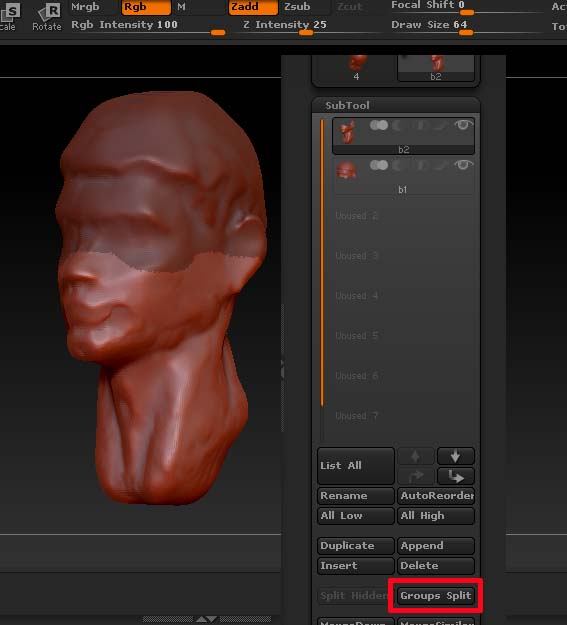The image size is (567, 625).
Task: Click the All Low button
Action: click(356, 516)
